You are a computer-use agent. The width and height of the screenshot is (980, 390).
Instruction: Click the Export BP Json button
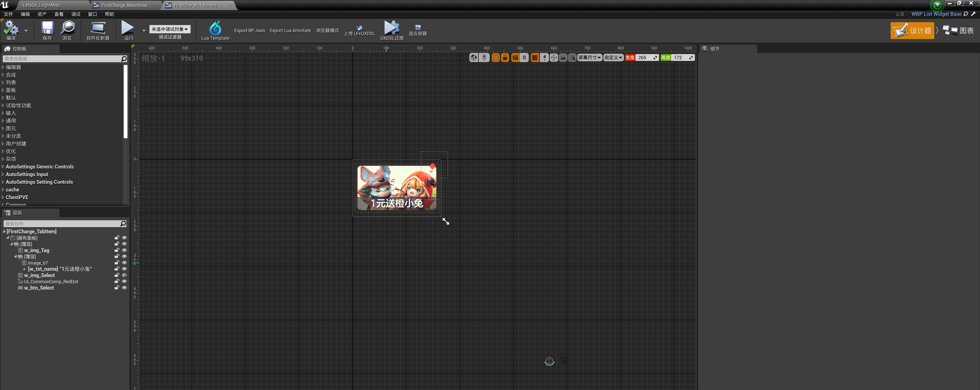250,31
